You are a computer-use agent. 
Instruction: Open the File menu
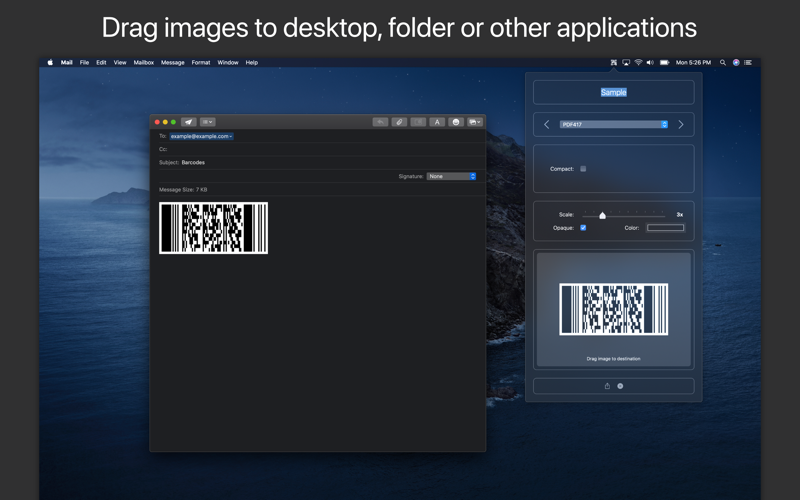[x=84, y=62]
